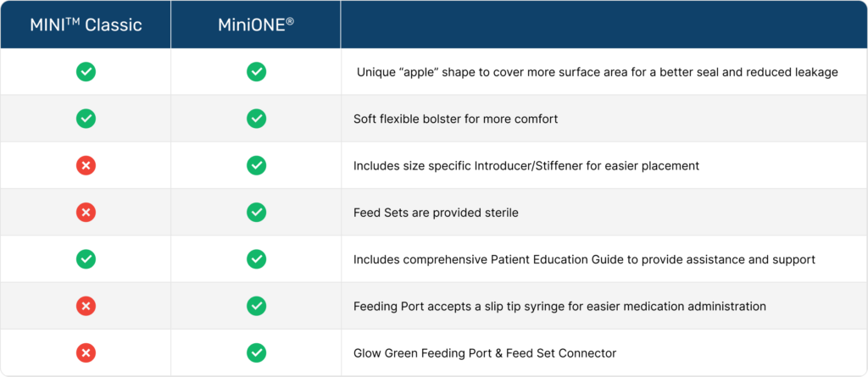Click MINI Classic green check for apple shape

[x=86, y=72]
